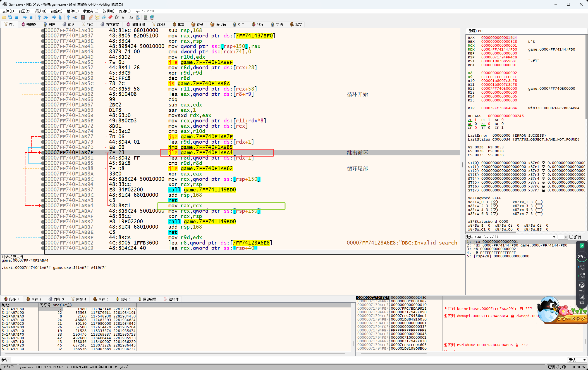Click the patches bandage icon
This screenshot has height=370, width=588.
point(91,17)
